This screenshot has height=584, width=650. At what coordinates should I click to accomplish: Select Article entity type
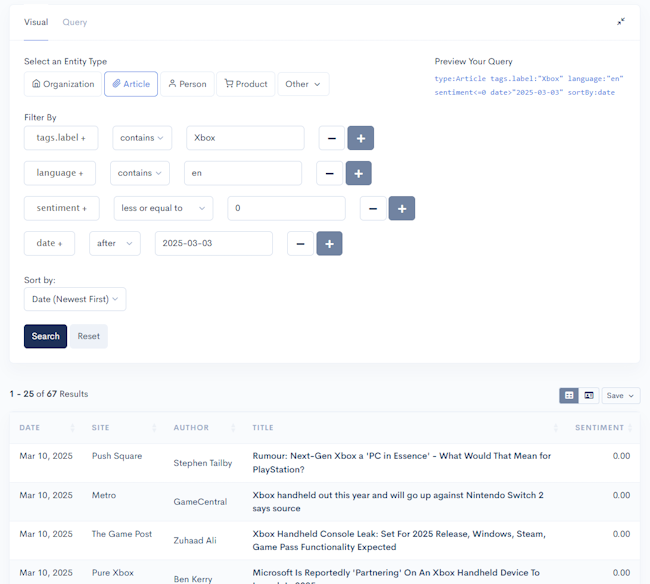(x=131, y=84)
